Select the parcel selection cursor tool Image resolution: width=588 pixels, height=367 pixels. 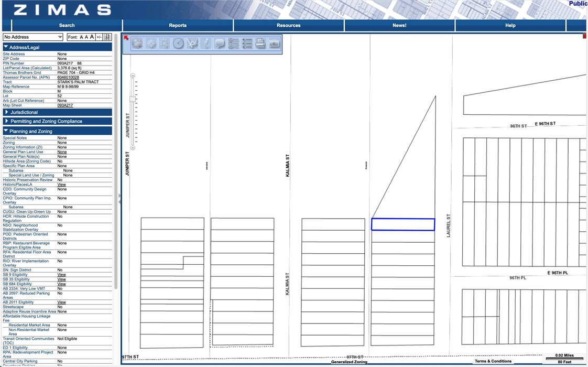click(165, 44)
